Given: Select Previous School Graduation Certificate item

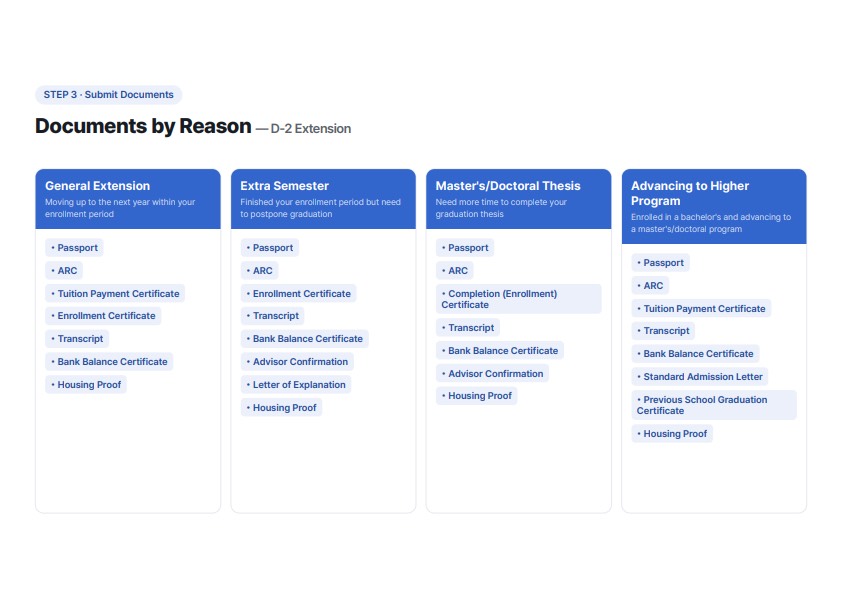Looking at the screenshot, I should pyautogui.click(x=714, y=405).
